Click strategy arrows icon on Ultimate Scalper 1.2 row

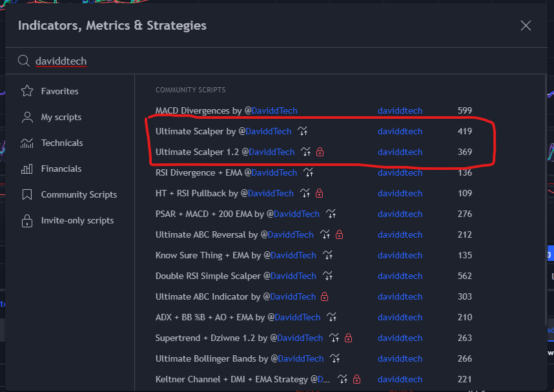305,152
